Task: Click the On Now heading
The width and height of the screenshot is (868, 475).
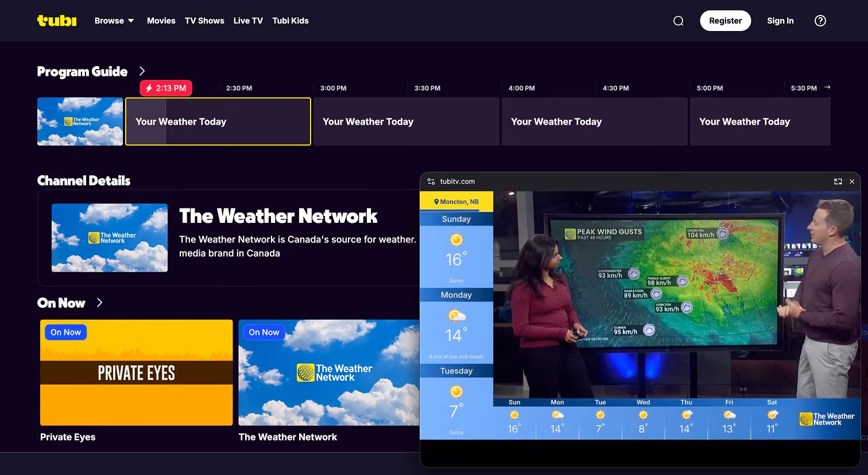Action: click(x=61, y=303)
